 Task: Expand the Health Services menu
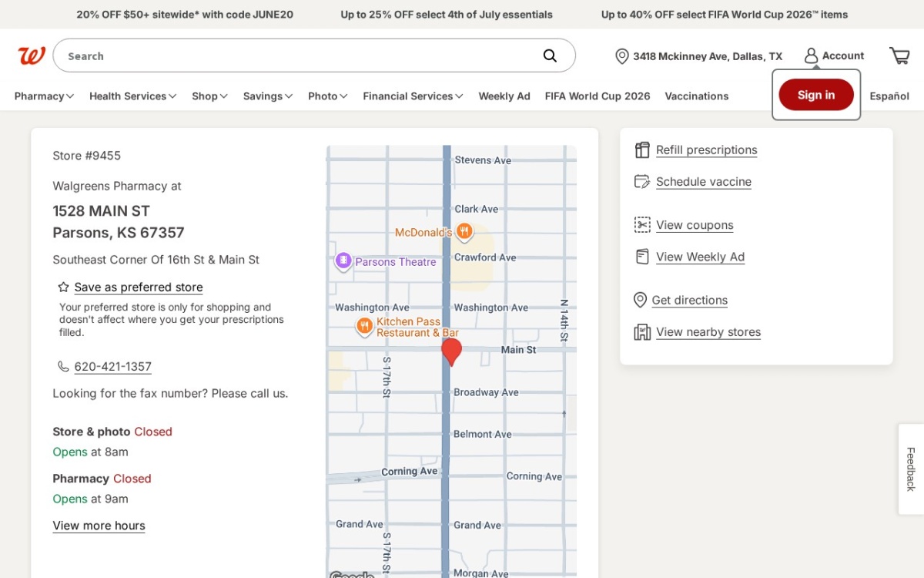point(132,96)
